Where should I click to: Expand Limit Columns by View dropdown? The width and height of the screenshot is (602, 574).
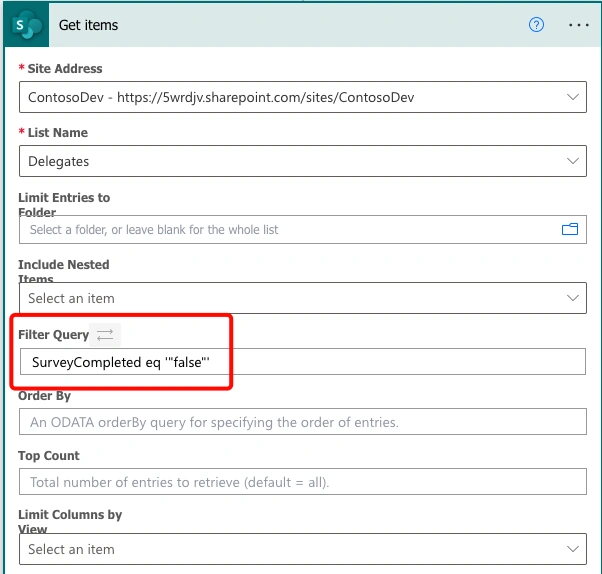pos(573,549)
